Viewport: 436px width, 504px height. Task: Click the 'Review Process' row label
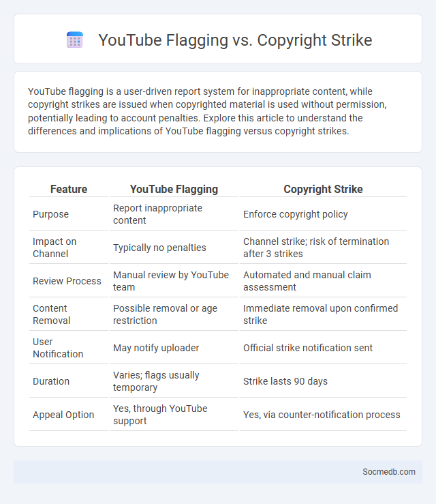coord(67,281)
